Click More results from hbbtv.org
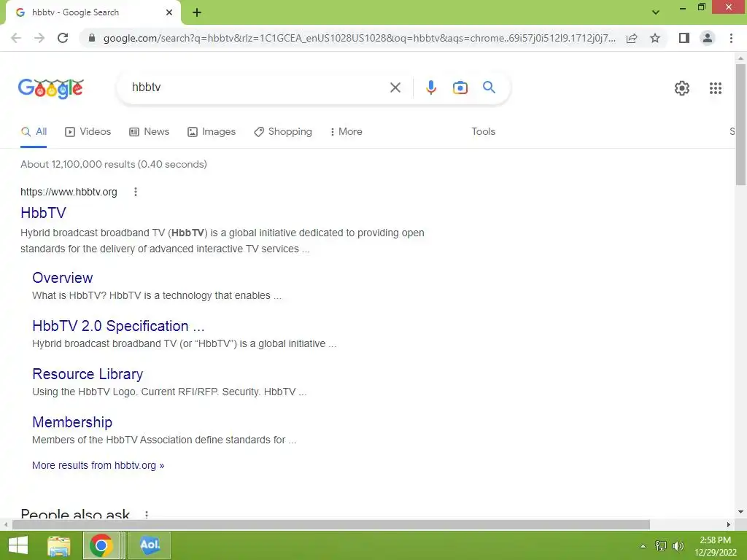Image resolution: width=747 pixels, height=560 pixels. tap(98, 465)
